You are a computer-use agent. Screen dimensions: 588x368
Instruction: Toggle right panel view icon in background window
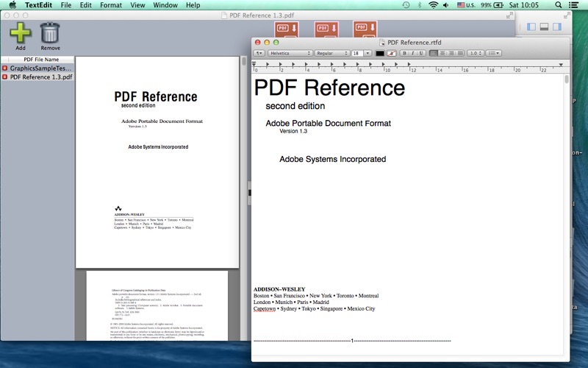tap(557, 26)
